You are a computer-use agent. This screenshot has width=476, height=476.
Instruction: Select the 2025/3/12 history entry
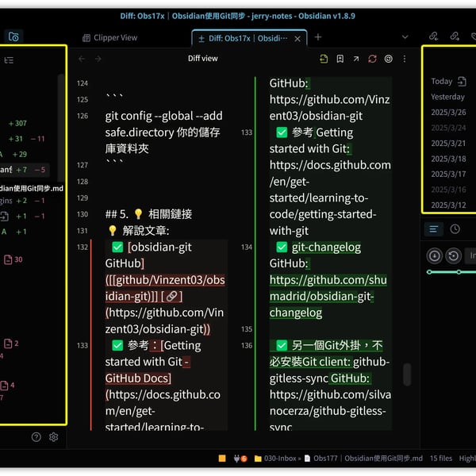click(448, 205)
